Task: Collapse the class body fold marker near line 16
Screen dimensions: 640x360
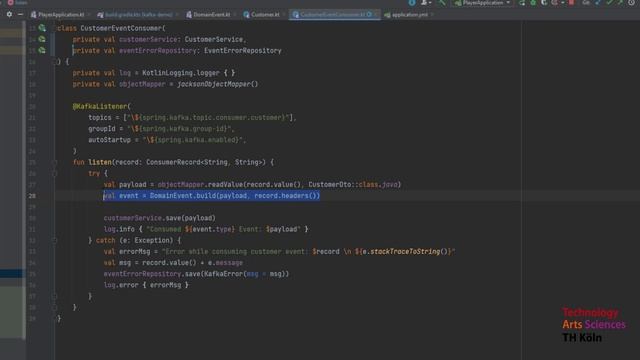Action: [x=54, y=62]
